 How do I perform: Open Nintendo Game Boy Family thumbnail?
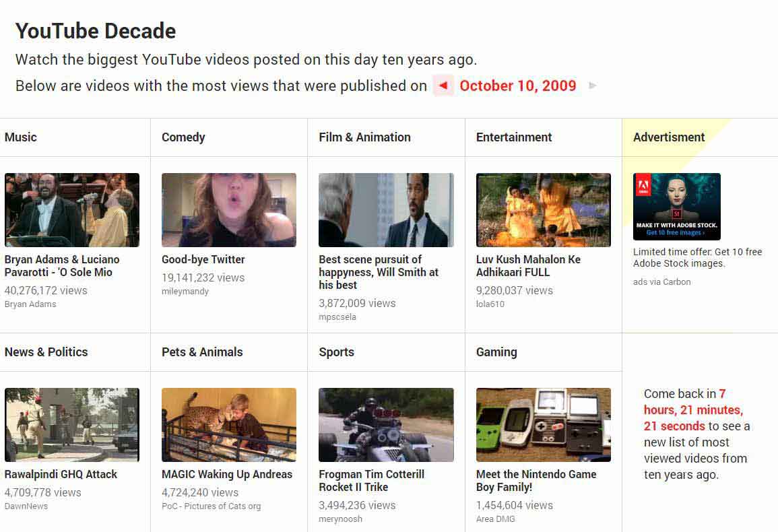click(544, 425)
